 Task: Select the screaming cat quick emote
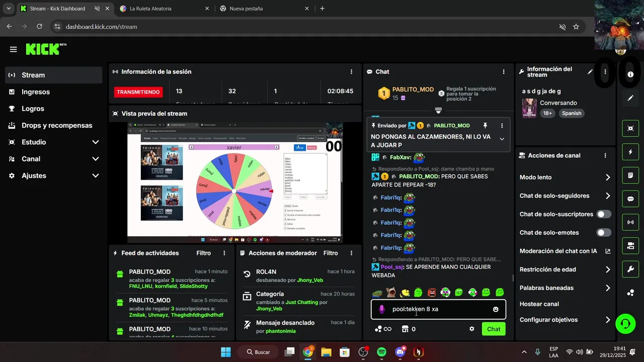[391, 292]
